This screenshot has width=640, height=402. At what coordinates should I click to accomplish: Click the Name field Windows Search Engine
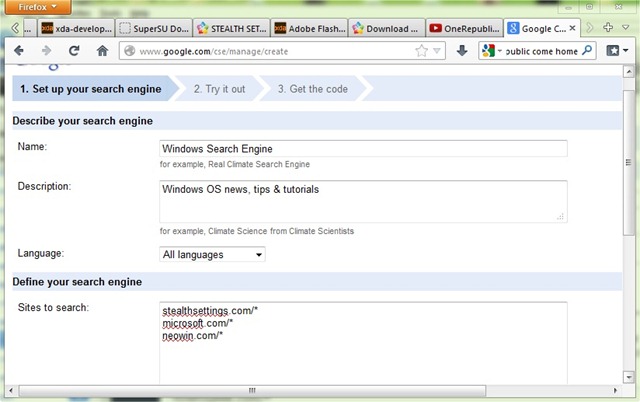click(x=363, y=149)
